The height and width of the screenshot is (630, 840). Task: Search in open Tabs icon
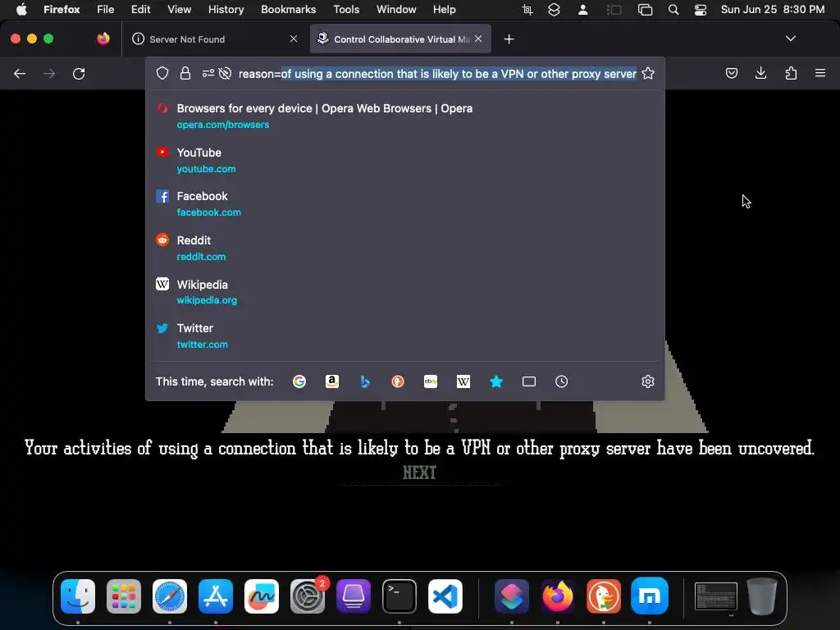[x=529, y=381]
